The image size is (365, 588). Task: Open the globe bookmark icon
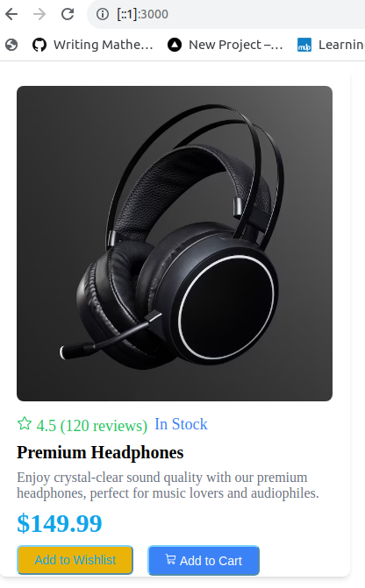(x=11, y=45)
